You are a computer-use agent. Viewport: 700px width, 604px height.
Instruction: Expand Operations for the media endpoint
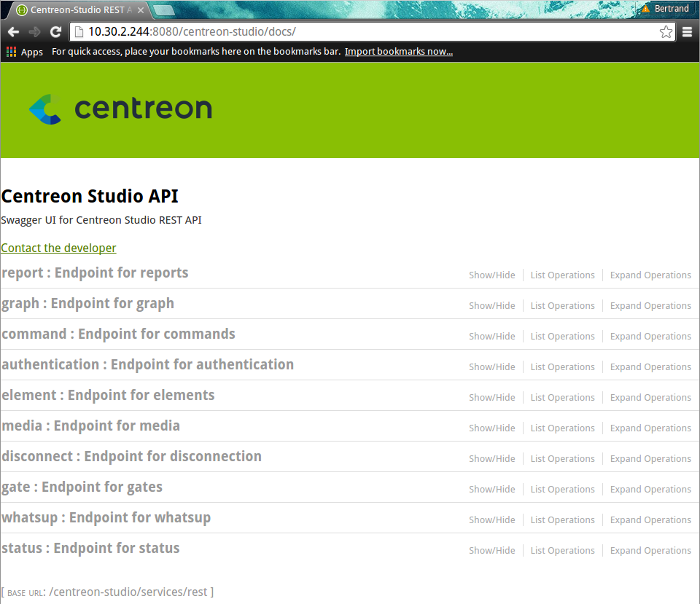click(650, 428)
